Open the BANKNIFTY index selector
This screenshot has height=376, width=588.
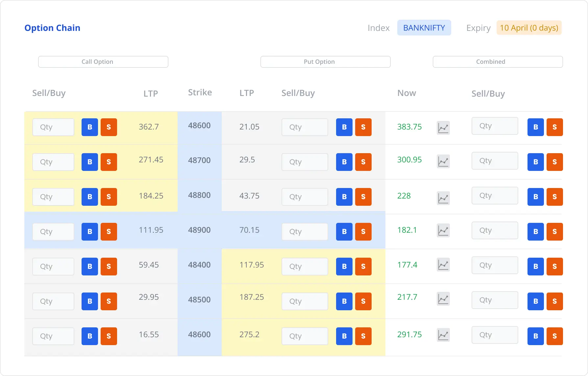coord(424,28)
